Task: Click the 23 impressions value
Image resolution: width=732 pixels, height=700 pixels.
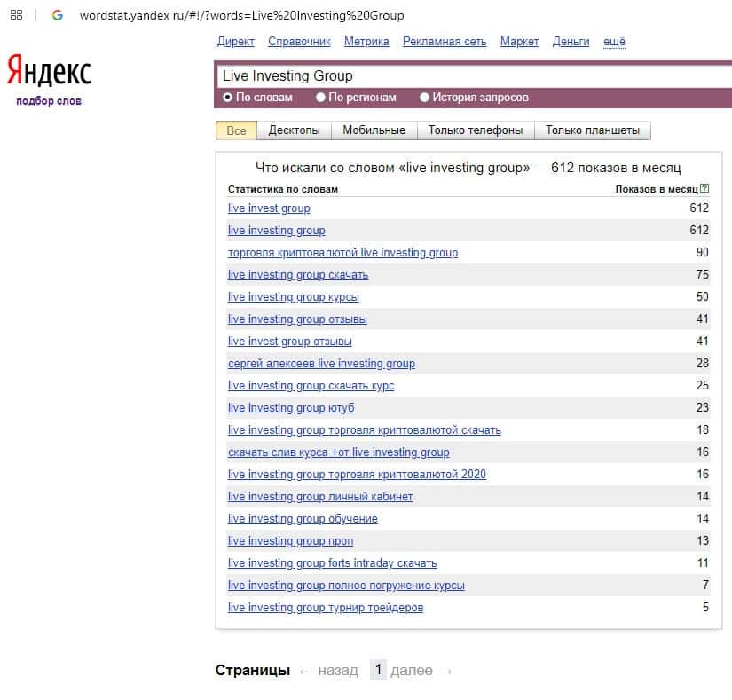Action: [702, 407]
